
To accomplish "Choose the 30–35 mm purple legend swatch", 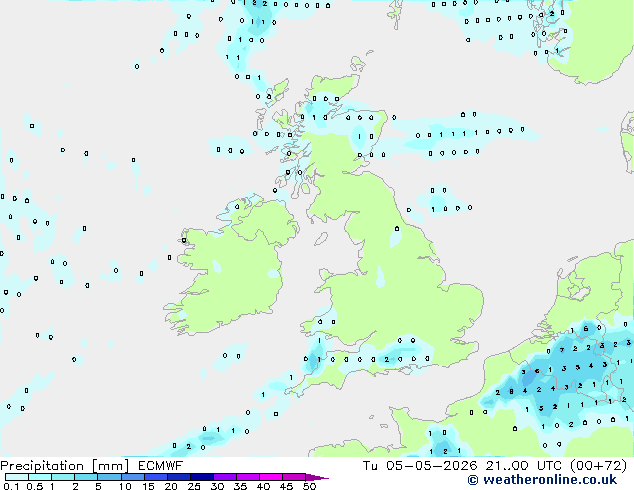I will pos(224,477).
